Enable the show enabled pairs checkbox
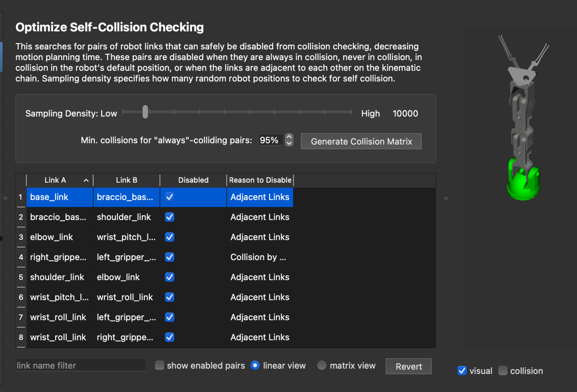577x392 pixels. 160,365
